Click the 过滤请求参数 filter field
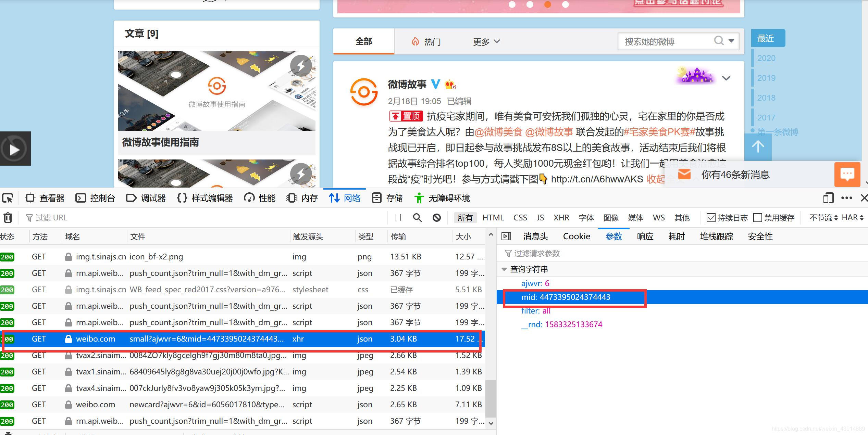Screen dimensions: 868x435 pos(682,253)
